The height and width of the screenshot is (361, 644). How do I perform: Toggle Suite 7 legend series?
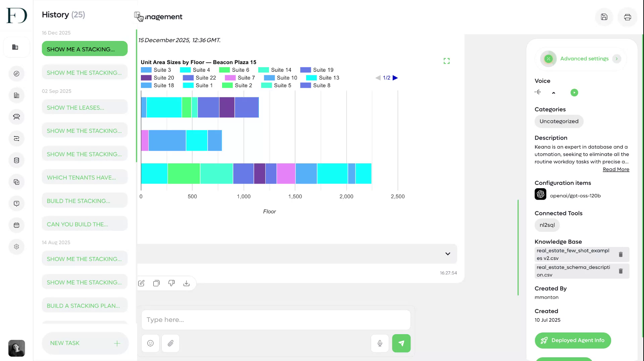[x=240, y=78]
